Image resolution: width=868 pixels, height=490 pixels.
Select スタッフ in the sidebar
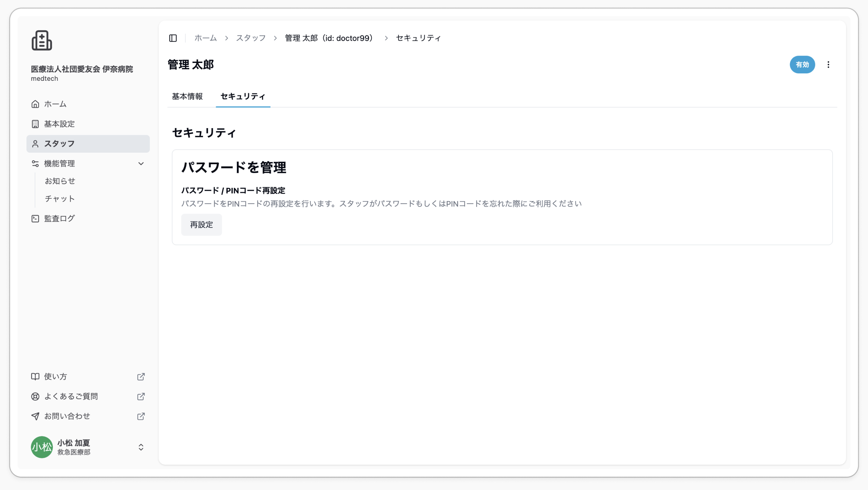point(88,144)
